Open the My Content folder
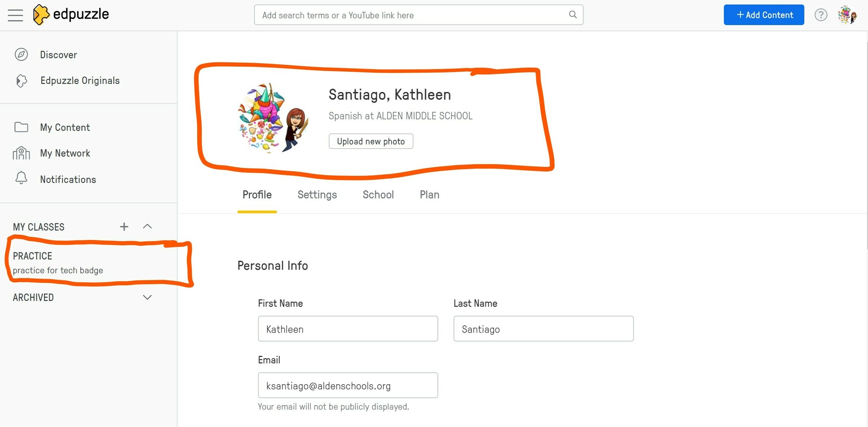This screenshot has height=427, width=868. pos(65,128)
